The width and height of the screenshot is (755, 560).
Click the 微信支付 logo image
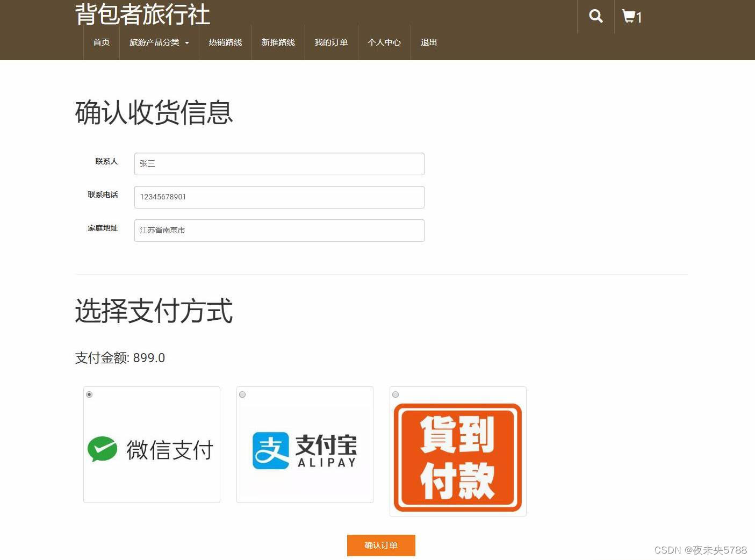tap(152, 450)
